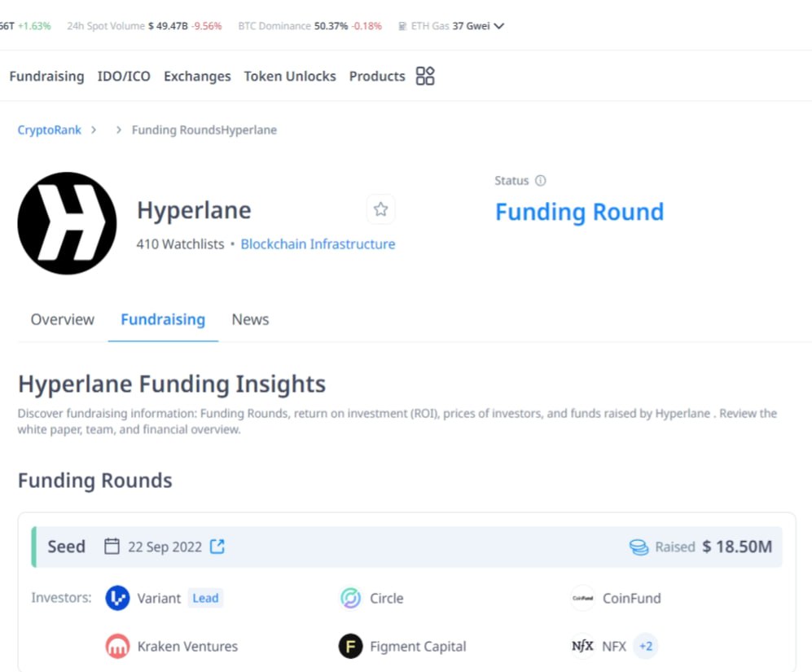This screenshot has width=812, height=672.
Task: Switch to the Overview tab
Action: click(x=63, y=319)
